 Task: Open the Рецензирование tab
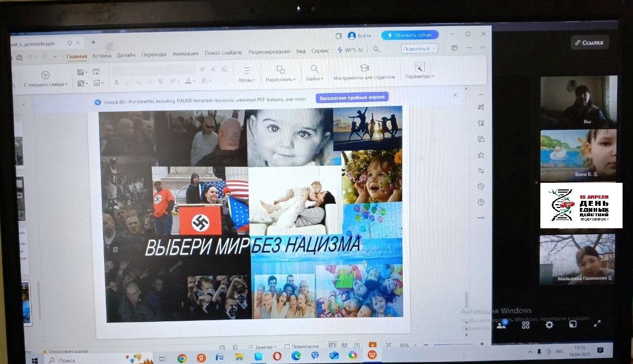coord(269,51)
